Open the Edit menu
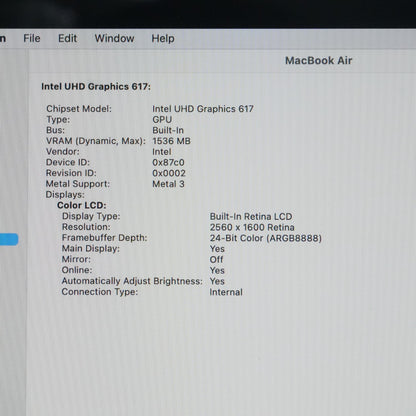This screenshot has width=416, height=416. (x=67, y=38)
